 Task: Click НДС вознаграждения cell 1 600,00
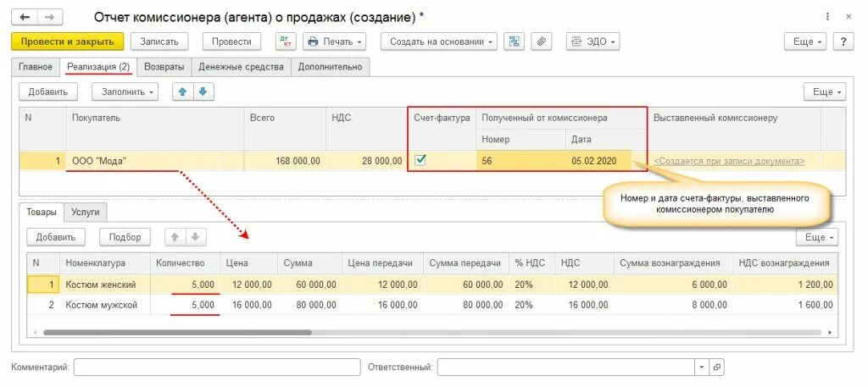[785, 305]
